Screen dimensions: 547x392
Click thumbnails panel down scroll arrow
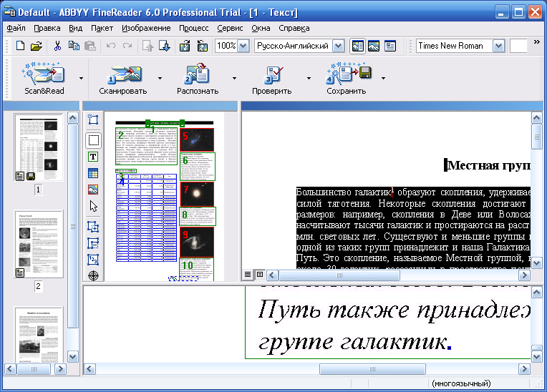72,357
